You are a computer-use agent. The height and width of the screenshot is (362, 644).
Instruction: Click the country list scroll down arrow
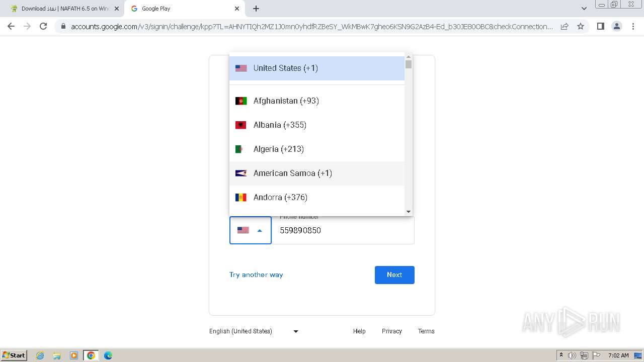tap(409, 212)
